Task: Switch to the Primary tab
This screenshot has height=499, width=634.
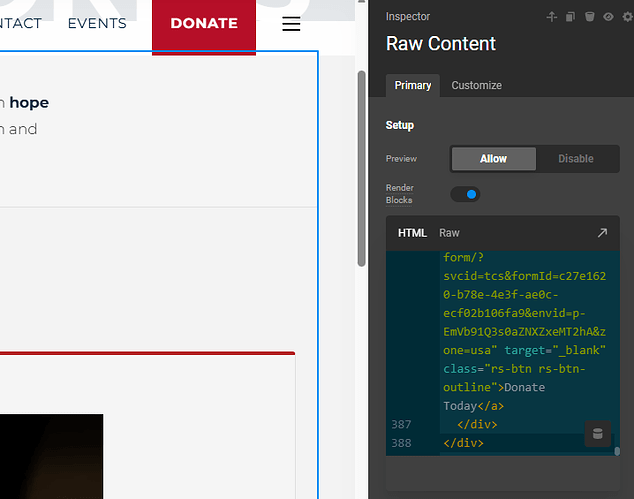Action: tap(412, 86)
